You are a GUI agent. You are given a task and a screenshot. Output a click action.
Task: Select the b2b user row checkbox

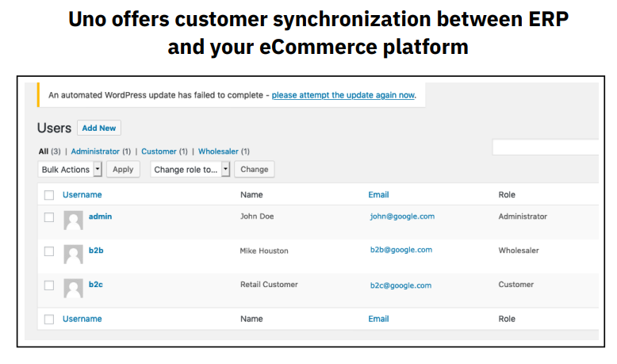(49, 251)
